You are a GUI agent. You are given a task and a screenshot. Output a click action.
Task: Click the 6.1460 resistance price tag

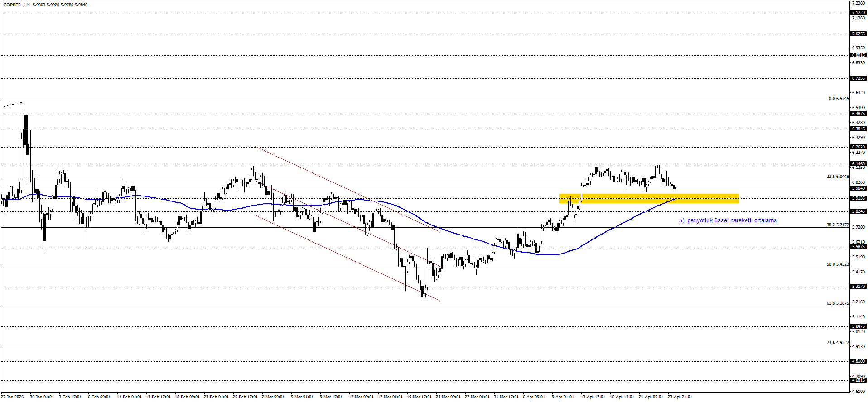coord(858,164)
